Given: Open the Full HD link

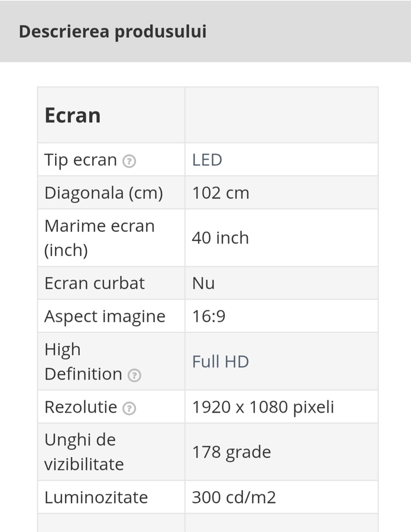Looking at the screenshot, I should click(x=220, y=362).
